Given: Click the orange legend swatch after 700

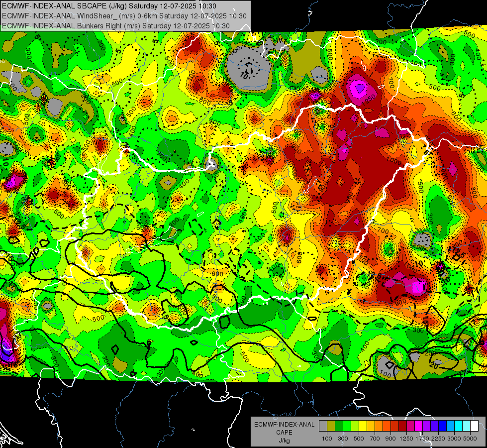Looking at the screenshot, I should pyautogui.click(x=379, y=426).
